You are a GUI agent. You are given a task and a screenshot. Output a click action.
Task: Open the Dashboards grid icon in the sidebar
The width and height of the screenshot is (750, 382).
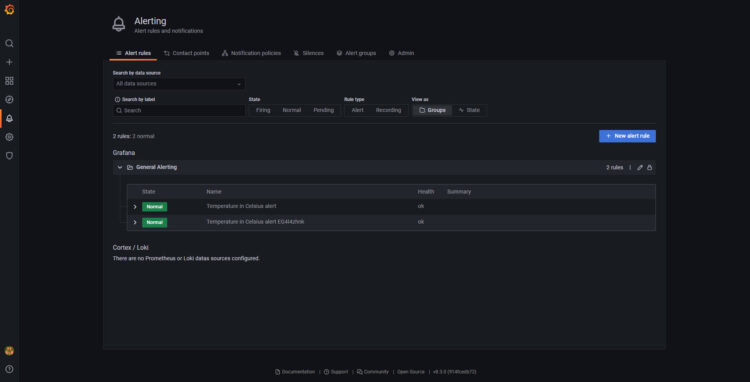pyautogui.click(x=9, y=81)
